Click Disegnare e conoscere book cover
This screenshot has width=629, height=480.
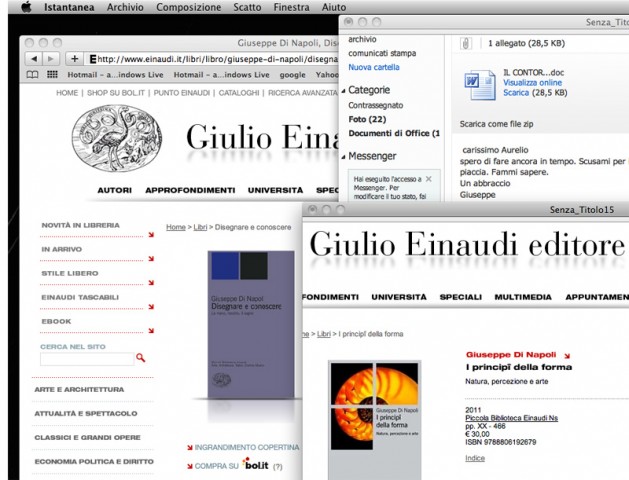click(x=251, y=324)
